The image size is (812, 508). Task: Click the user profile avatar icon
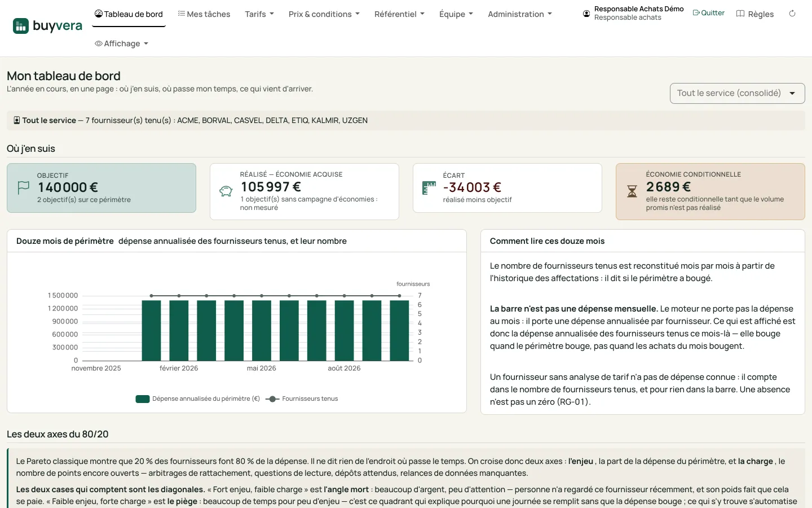[x=586, y=14]
